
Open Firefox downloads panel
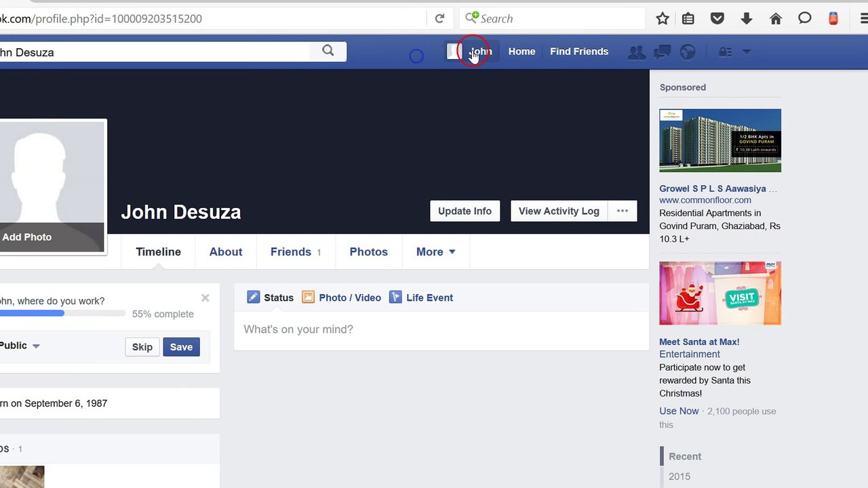[x=747, y=18]
